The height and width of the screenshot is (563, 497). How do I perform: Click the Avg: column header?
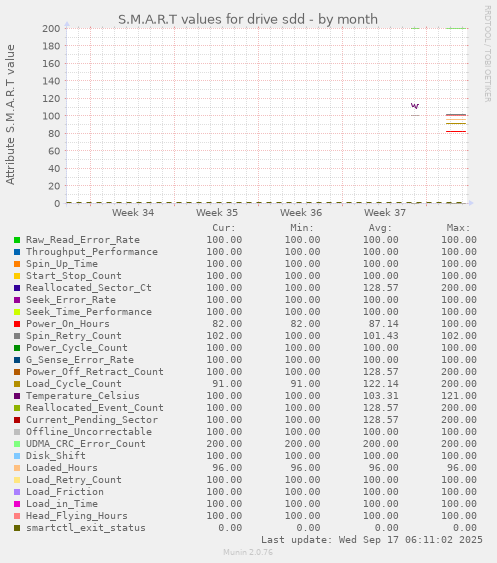pos(380,228)
